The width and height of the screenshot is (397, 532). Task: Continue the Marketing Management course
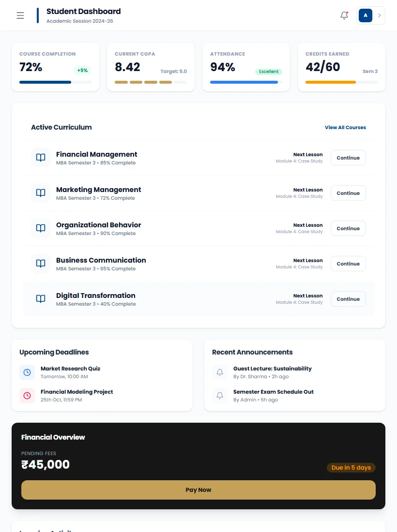(x=348, y=193)
